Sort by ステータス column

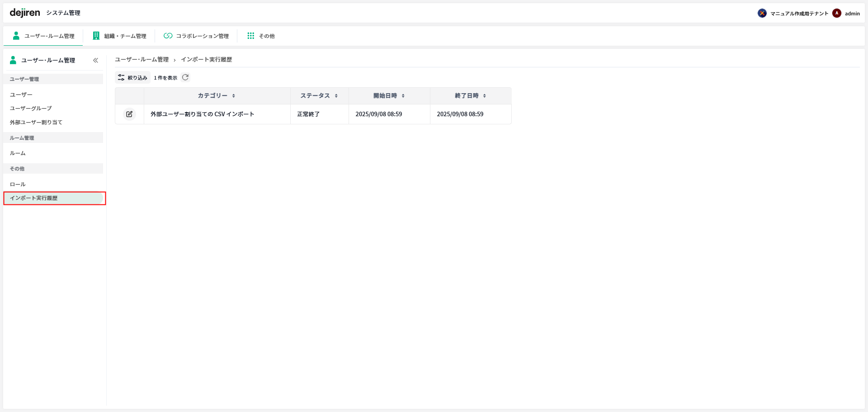319,96
